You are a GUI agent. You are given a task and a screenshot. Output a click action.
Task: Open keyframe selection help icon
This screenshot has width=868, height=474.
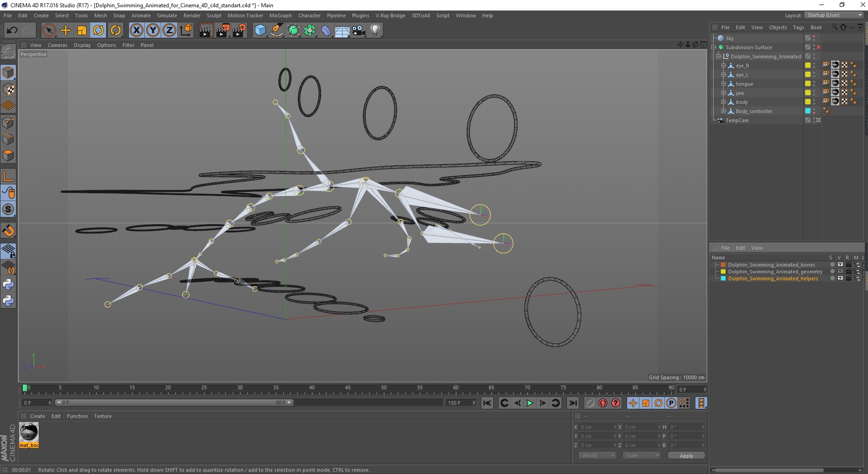616,403
